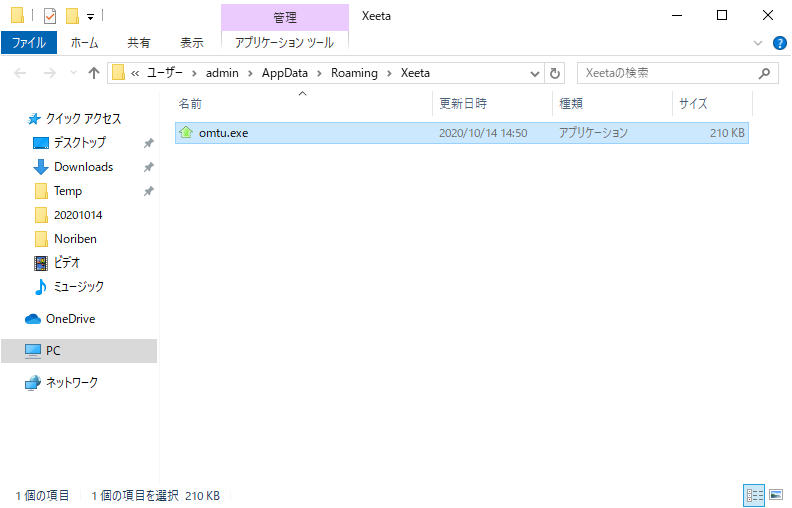Navigate to AppData in the breadcrumb
The image size is (792, 508).
click(285, 73)
